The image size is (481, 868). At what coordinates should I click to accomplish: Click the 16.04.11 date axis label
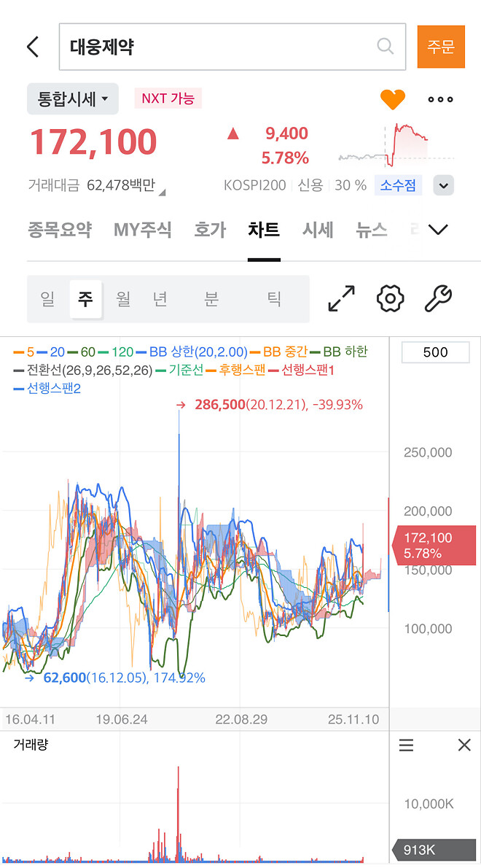(31, 720)
